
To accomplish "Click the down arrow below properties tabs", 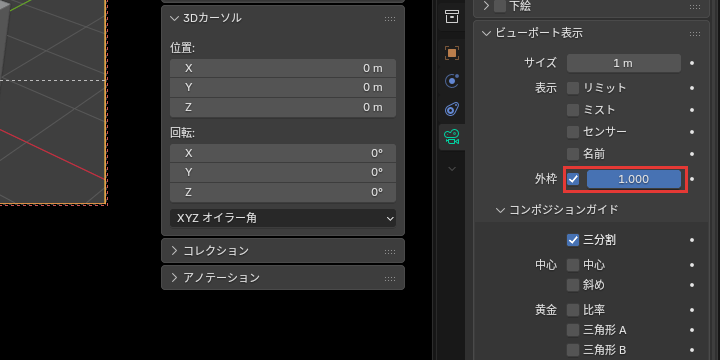I will (x=452, y=169).
